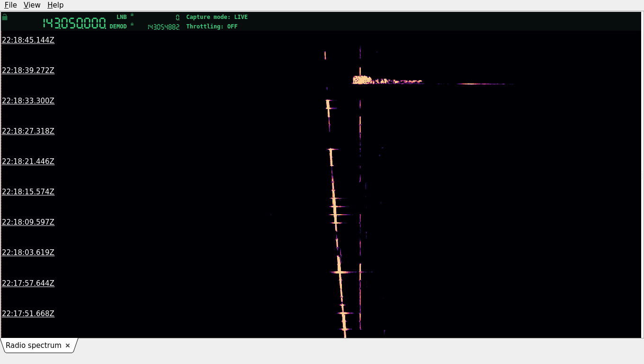Click the 22:18:21.446Z waterfall timestamp
Viewport: 644px width, 364px height.
click(x=28, y=162)
